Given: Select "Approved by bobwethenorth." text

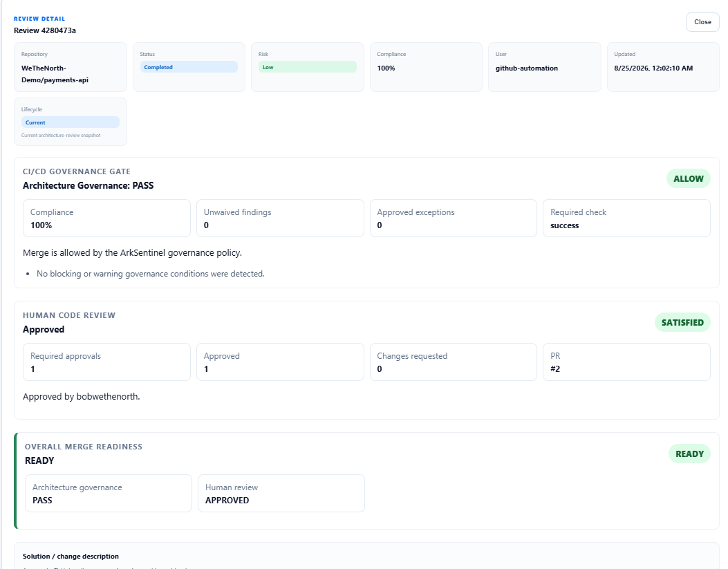Looking at the screenshot, I should point(82,397).
